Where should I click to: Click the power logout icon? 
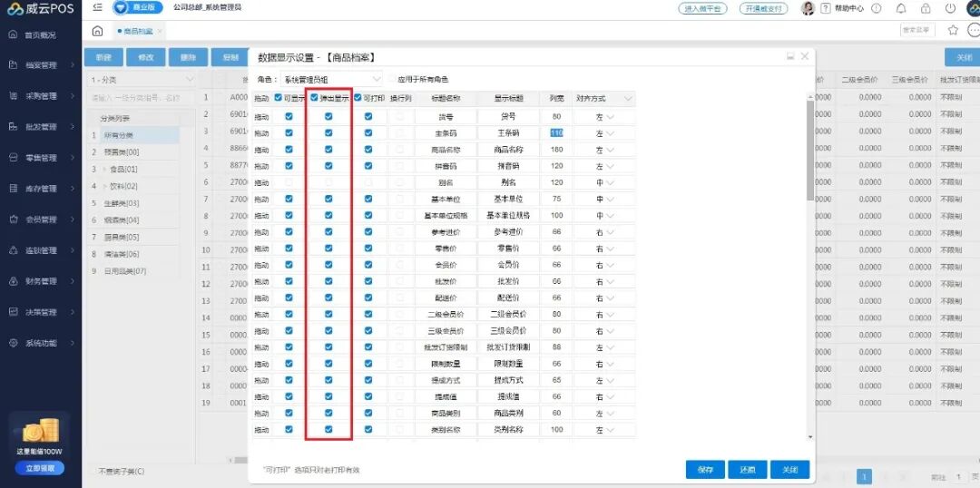pyautogui.click(x=948, y=8)
